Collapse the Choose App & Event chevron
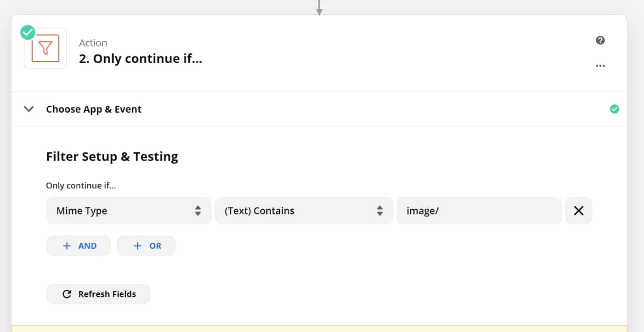 click(29, 109)
